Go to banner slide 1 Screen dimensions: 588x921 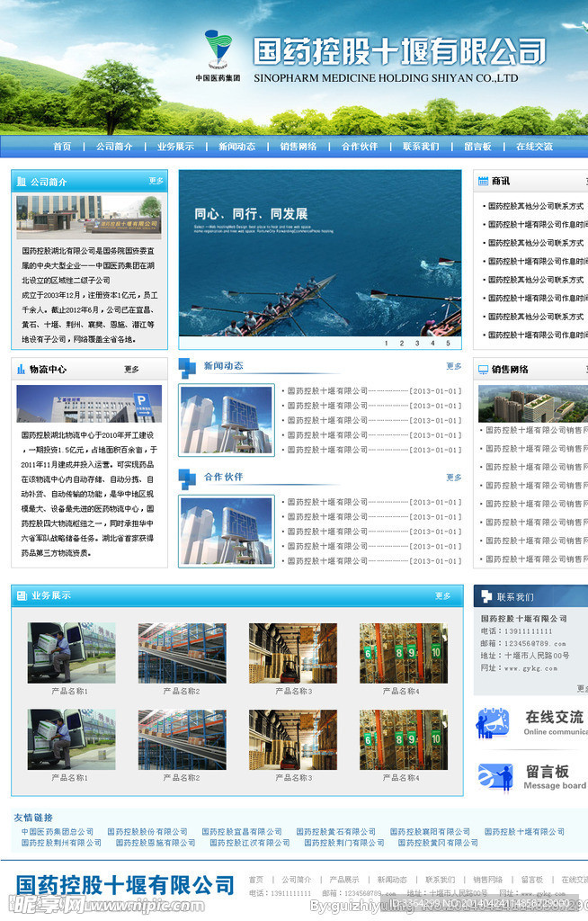pos(386,343)
